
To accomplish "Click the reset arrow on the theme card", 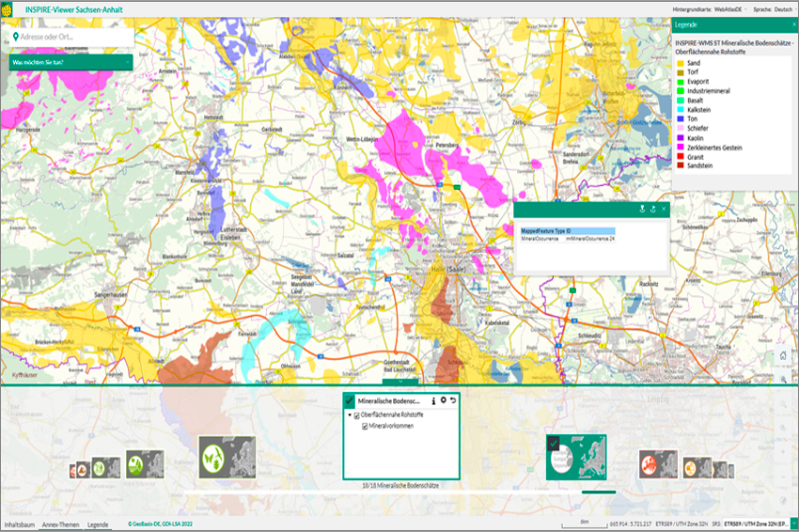I will pyautogui.click(x=453, y=401).
